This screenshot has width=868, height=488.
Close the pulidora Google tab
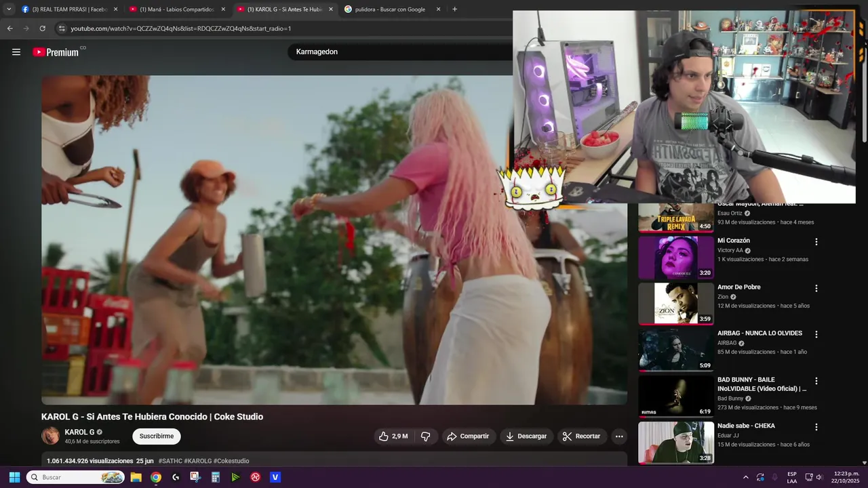438,9
